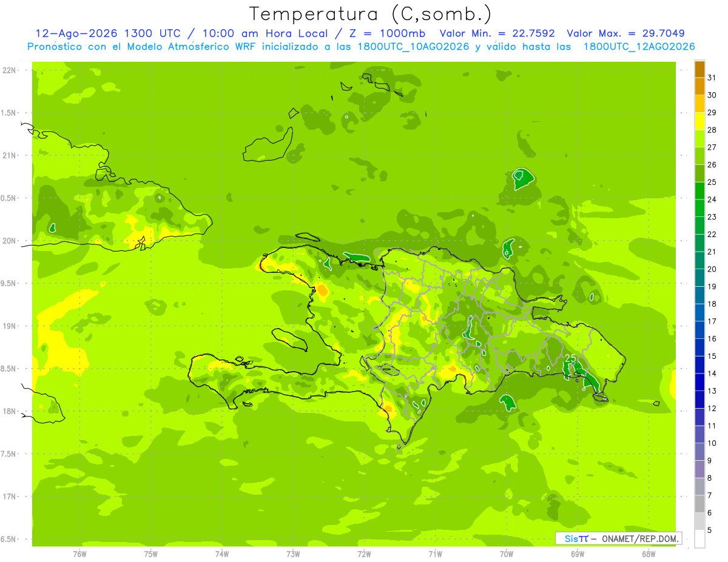The width and height of the screenshot is (728, 562).
Task: Click the "25" contour label on the map
Action: 570,359
